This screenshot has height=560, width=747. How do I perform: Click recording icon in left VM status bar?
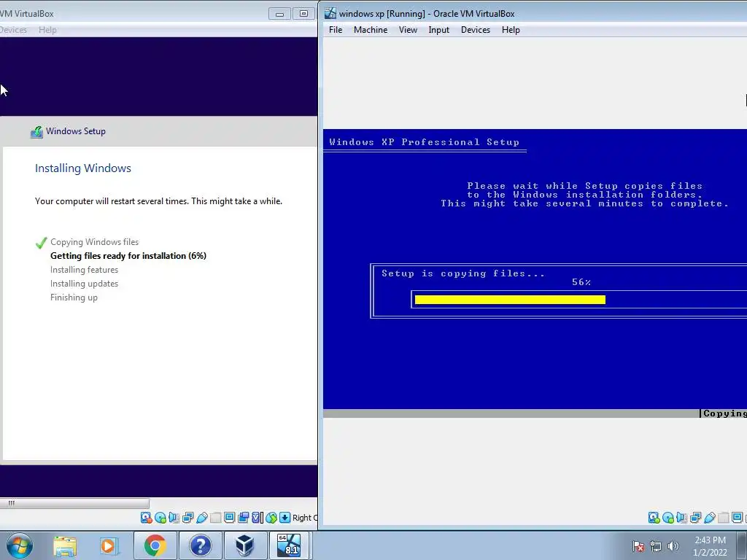(x=244, y=518)
